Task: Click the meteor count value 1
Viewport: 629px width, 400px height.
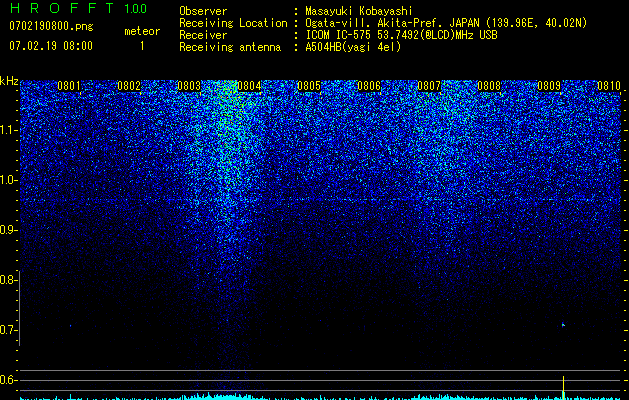Action: tap(142, 46)
